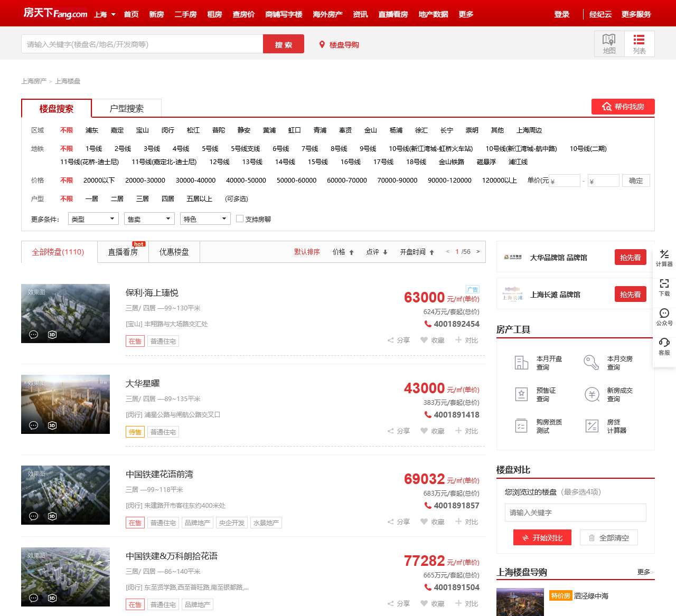This screenshot has height=616, width=676.
Task: Open the 特色 dropdown
Action: coord(205,219)
